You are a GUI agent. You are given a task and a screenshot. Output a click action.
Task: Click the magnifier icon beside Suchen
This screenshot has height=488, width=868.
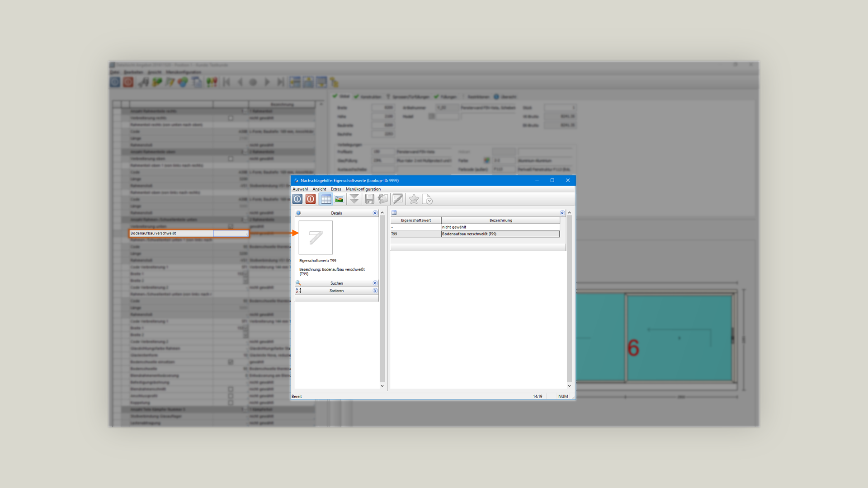(x=298, y=283)
